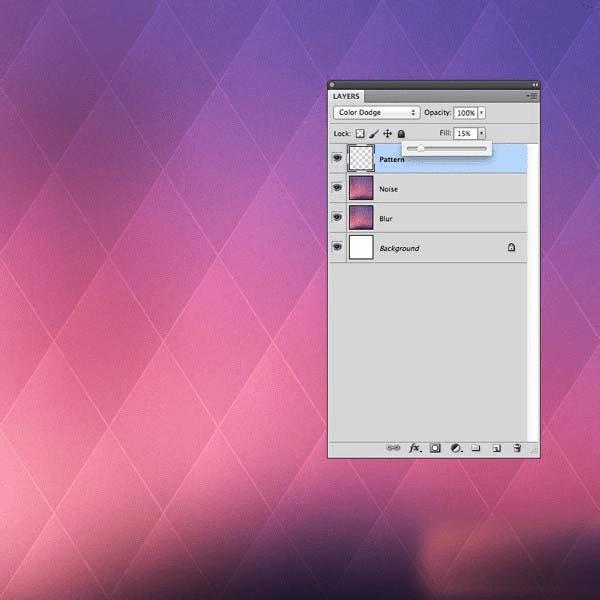The image size is (600, 600).
Task: Select the Pattern layer thumbnail
Action: [x=361, y=158]
